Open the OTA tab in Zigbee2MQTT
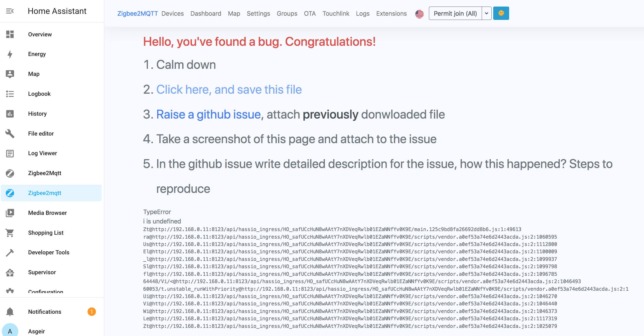 point(309,13)
